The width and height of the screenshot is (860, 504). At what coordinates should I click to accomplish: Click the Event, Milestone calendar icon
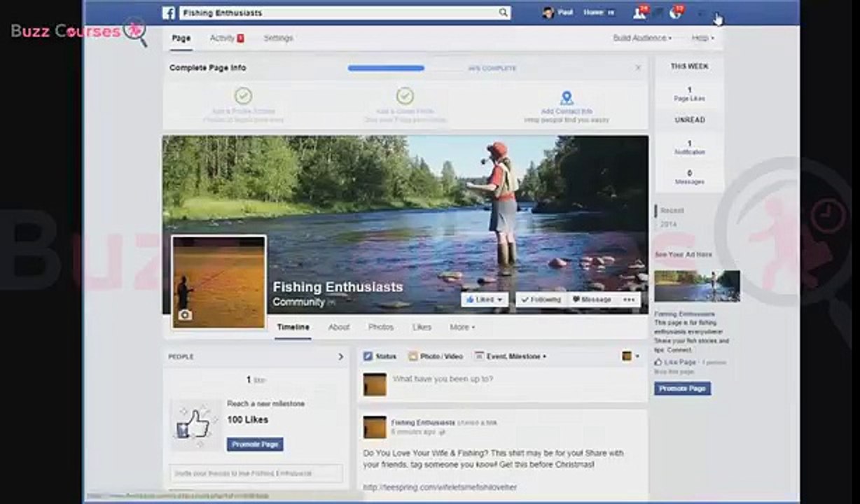pyautogui.click(x=479, y=356)
